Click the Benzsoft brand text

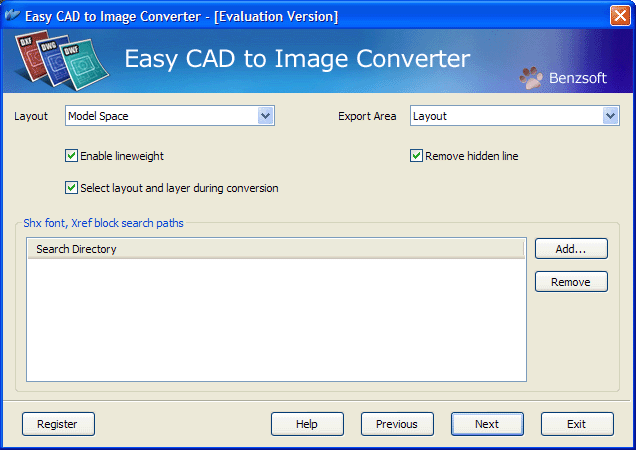pos(578,78)
